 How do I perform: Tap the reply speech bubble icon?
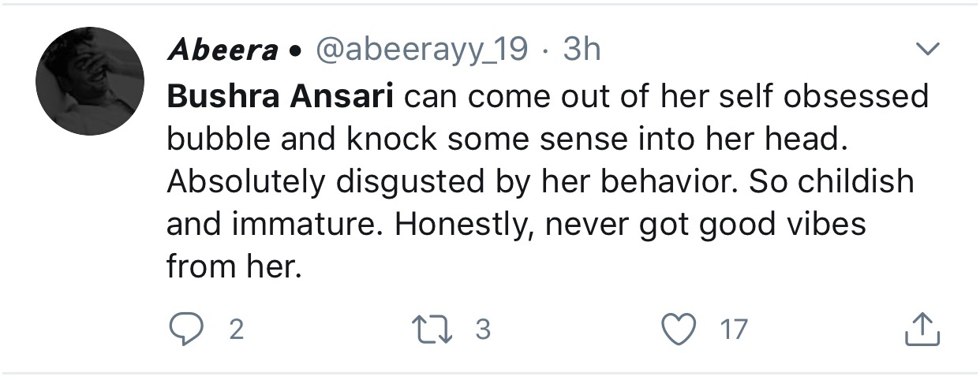186,329
